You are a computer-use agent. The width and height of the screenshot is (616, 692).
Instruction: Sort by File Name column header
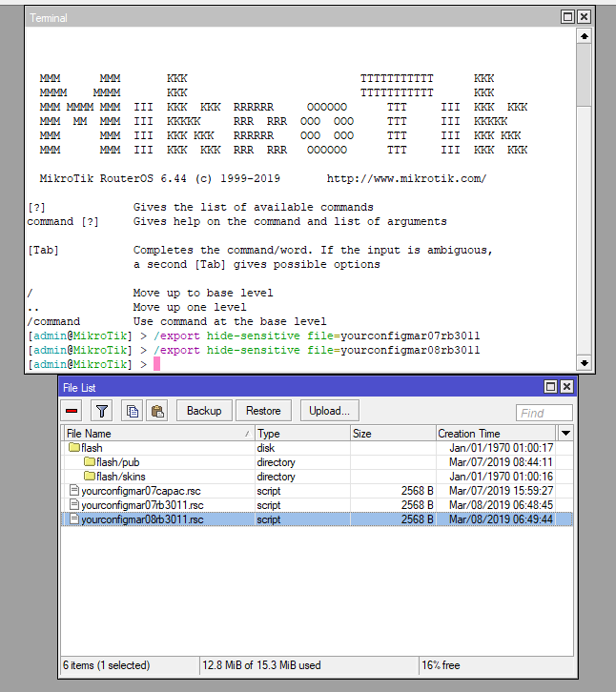(159, 434)
